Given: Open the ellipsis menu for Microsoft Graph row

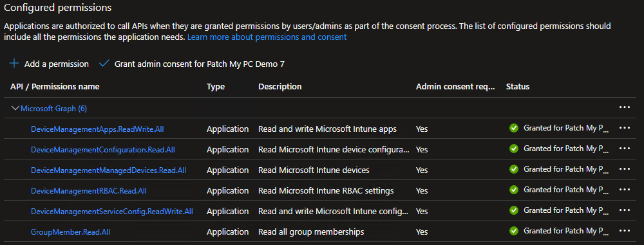Looking at the screenshot, I should pyautogui.click(x=624, y=107).
